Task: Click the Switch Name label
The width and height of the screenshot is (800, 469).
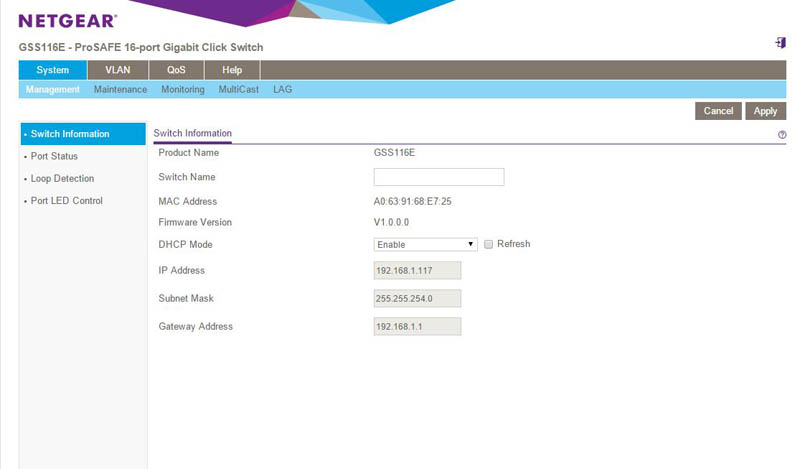Action: tap(187, 177)
